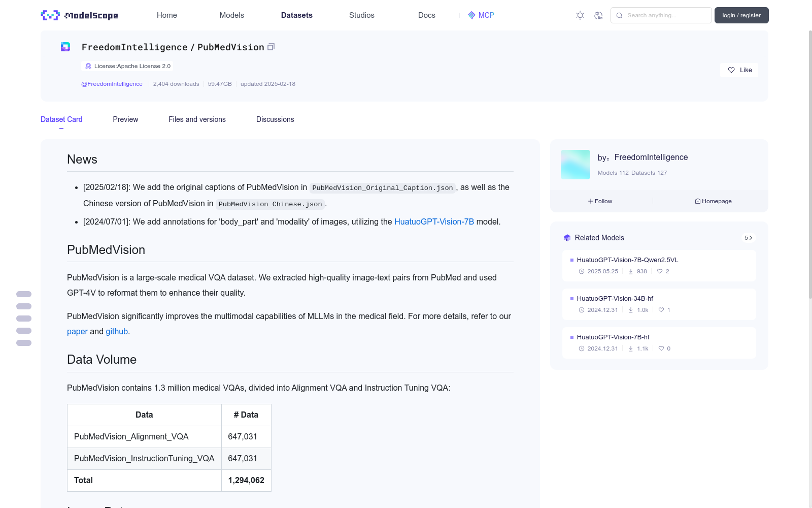Click the 1,294,062 total cell
The image size is (812, 508).
pos(246,481)
